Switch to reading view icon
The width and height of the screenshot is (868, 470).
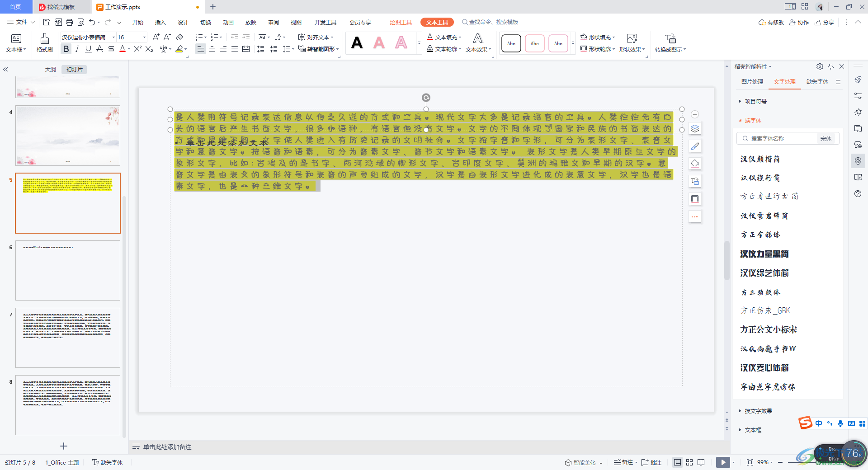[x=701, y=462]
